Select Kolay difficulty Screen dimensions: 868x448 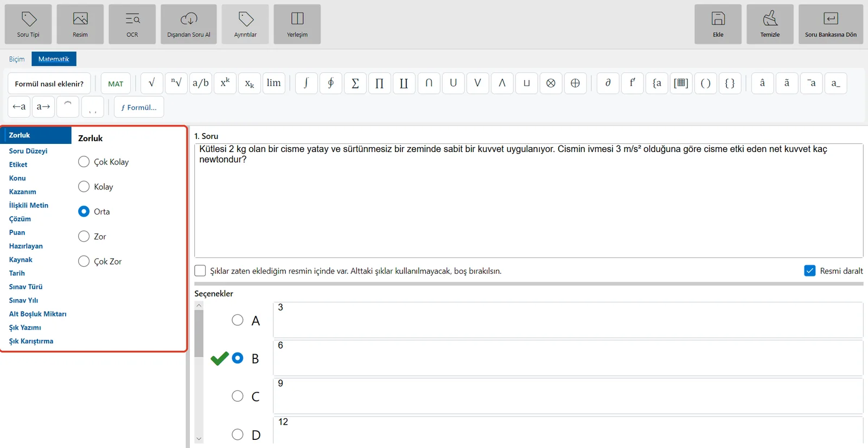tap(84, 187)
